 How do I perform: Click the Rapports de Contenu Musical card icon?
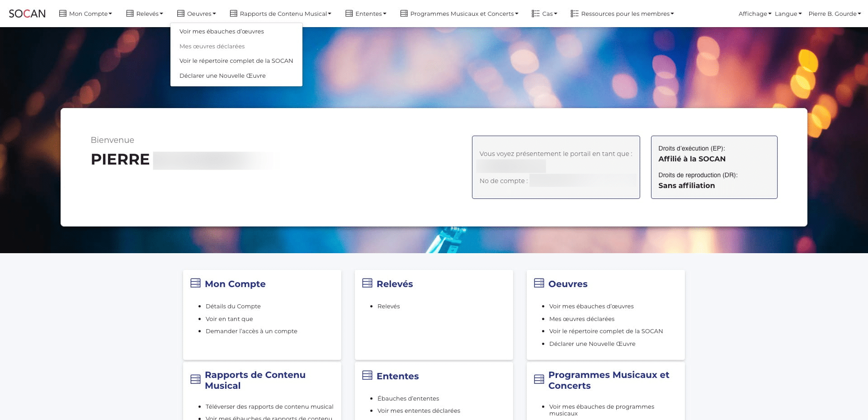(x=195, y=379)
